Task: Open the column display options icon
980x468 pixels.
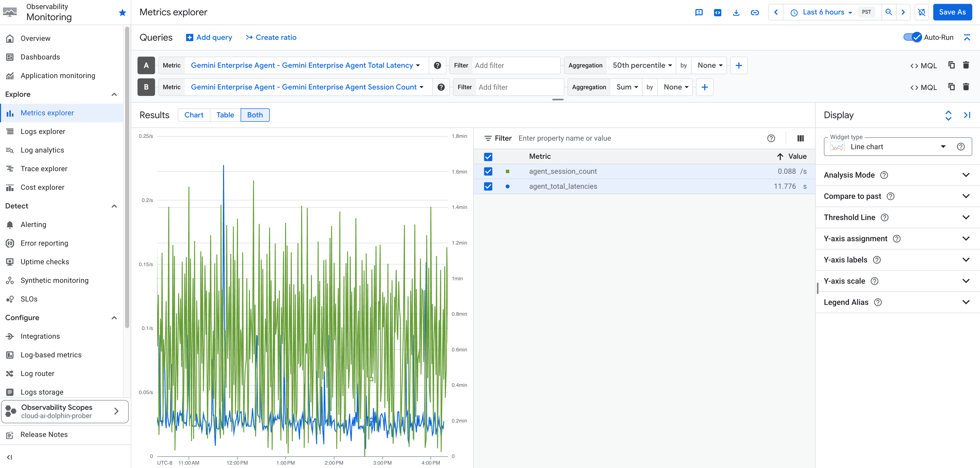Action: (x=800, y=138)
